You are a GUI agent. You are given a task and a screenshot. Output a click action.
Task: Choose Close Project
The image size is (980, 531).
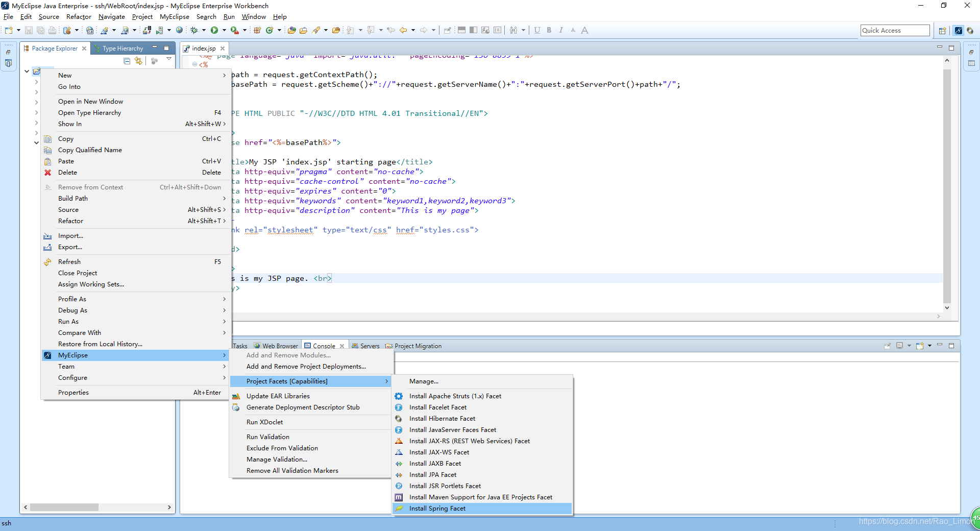tap(135, 273)
